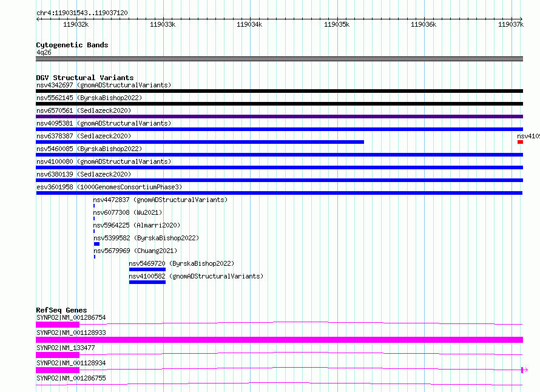Click the tiny blue mark under nsv4472837

94,206
